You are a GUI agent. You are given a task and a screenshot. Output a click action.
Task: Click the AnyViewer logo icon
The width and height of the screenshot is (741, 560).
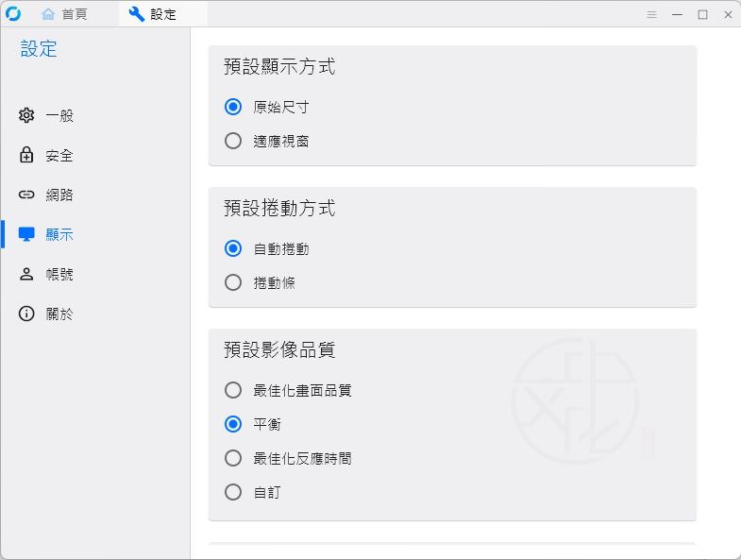click(x=13, y=14)
